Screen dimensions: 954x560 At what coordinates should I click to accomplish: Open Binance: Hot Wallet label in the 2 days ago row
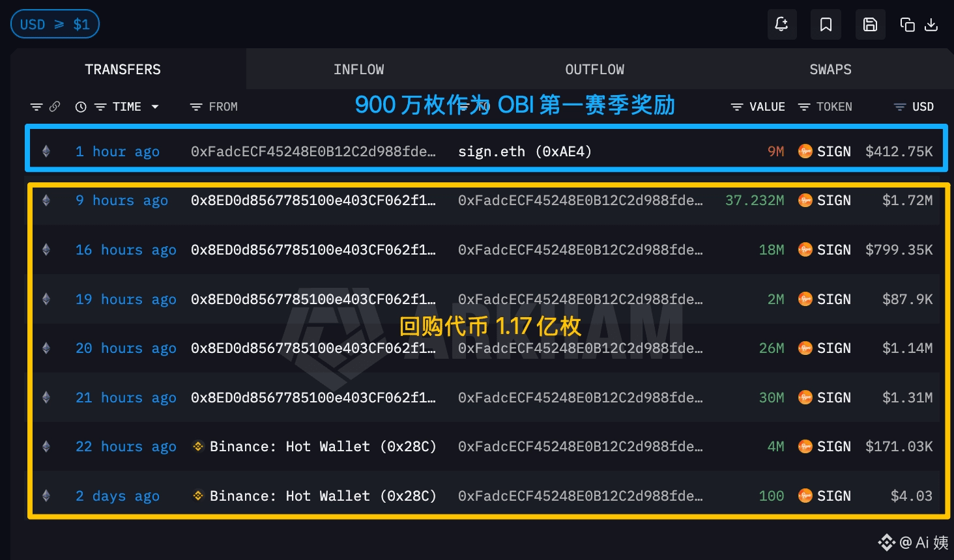(323, 496)
